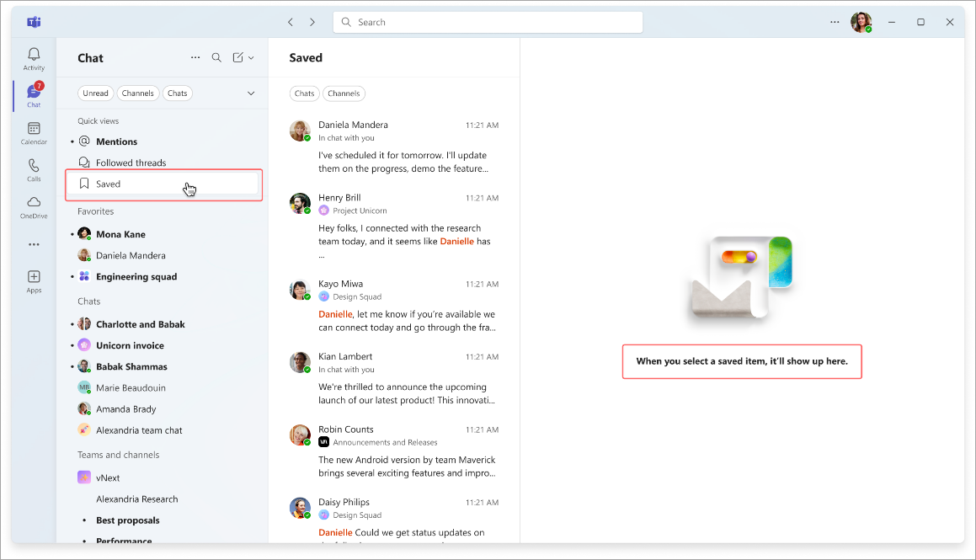Collapse the Favorites section header
Image resolution: width=976 pixels, height=560 pixels.
[96, 211]
